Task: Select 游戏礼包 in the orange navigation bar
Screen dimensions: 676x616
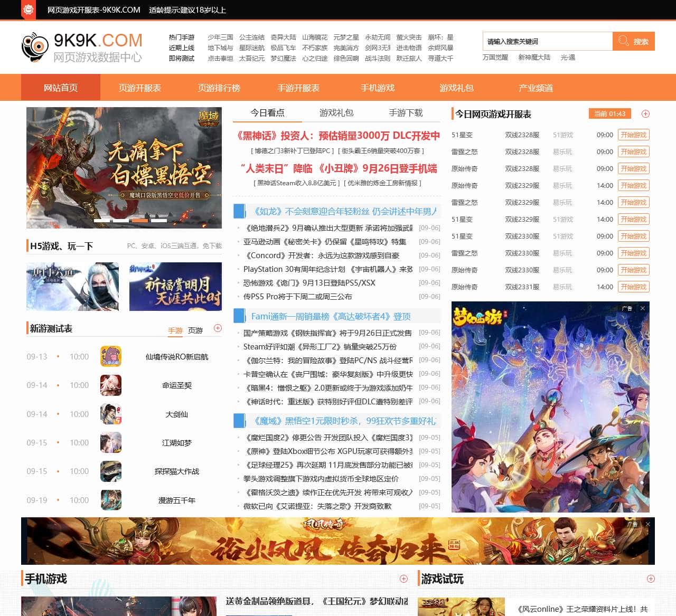Action: (x=457, y=88)
